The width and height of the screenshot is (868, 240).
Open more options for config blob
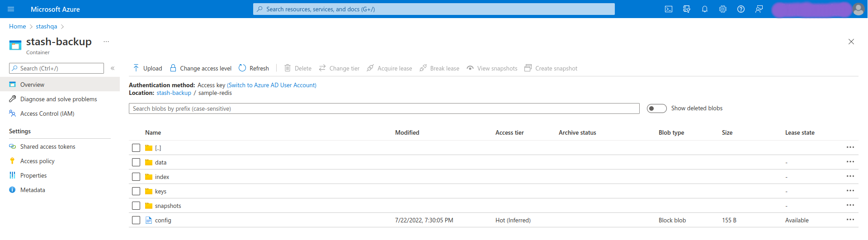click(850, 220)
